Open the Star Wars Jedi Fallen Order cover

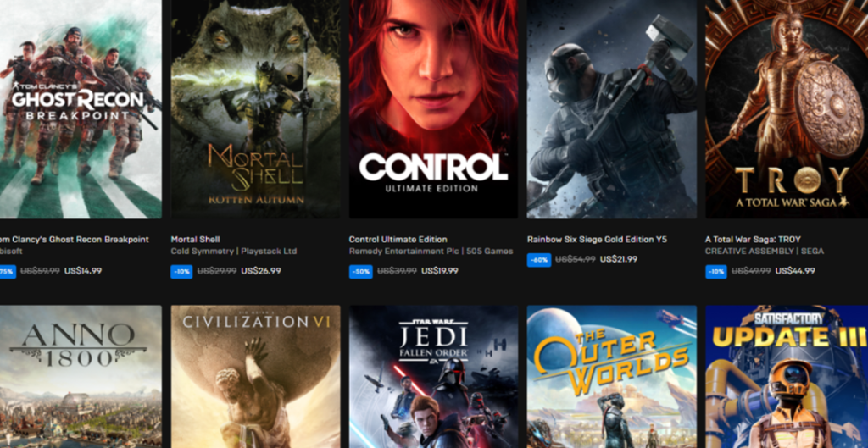tap(433, 377)
